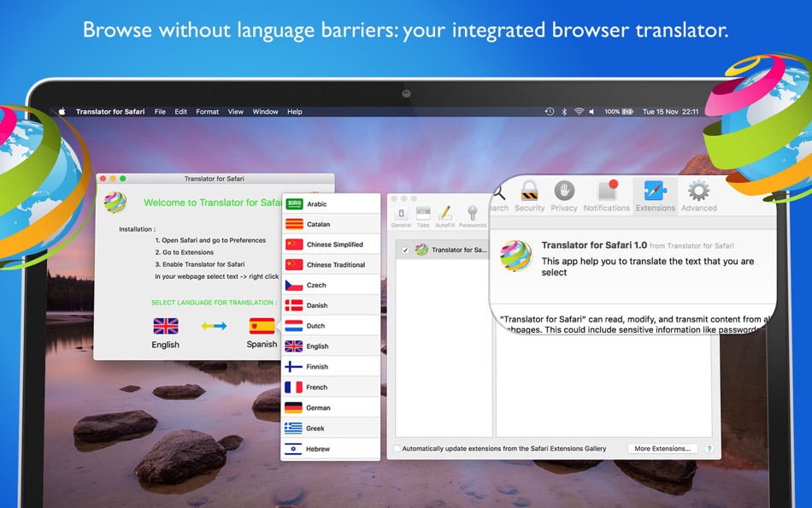The height and width of the screenshot is (508, 812).
Task: Open the Window menu
Action: tap(265, 111)
